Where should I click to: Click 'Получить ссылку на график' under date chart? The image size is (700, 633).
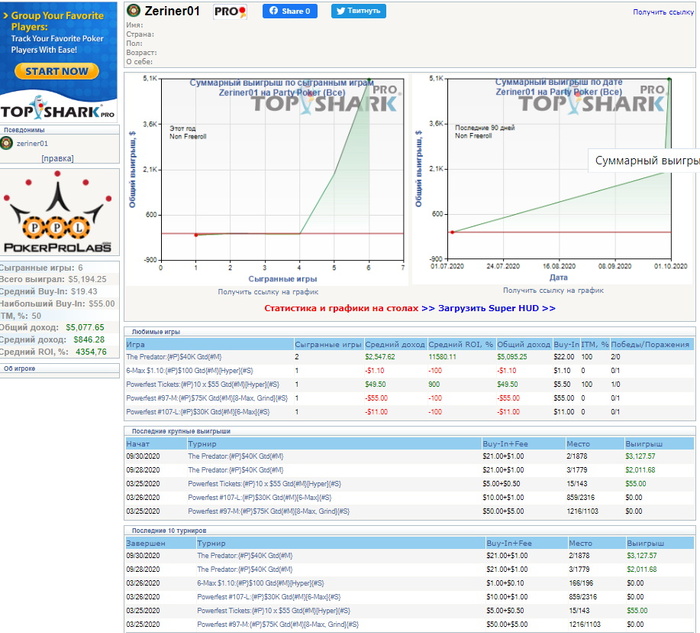(x=553, y=291)
